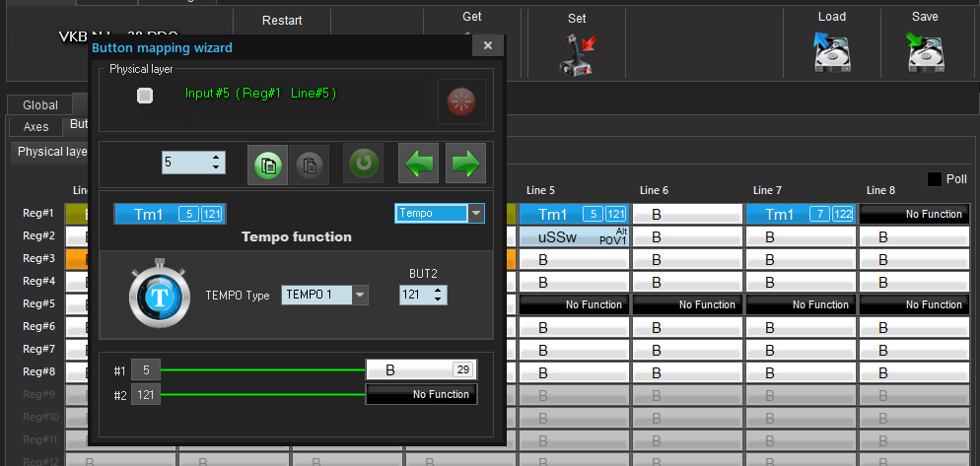This screenshot has height=466, width=980.
Task: Select Reg#7 Line 7 B cell
Action: [x=801, y=349]
